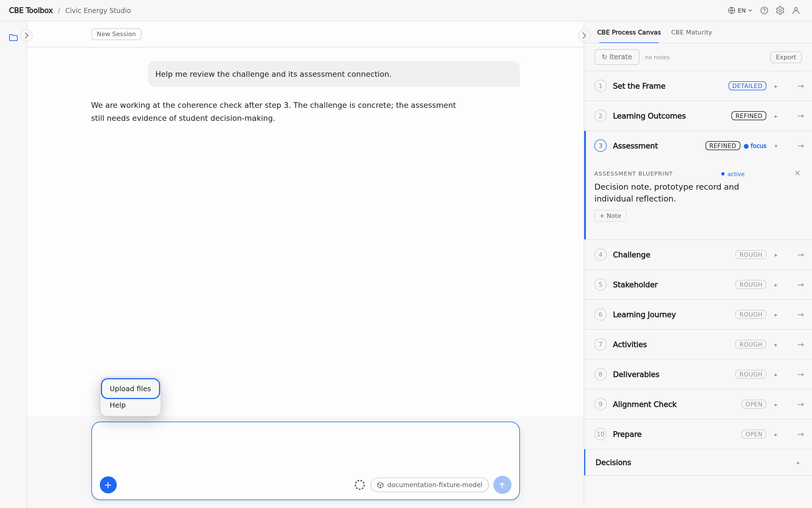Expand the Set the Frame triangle
Image resolution: width=812 pixels, height=508 pixels.
776,86
